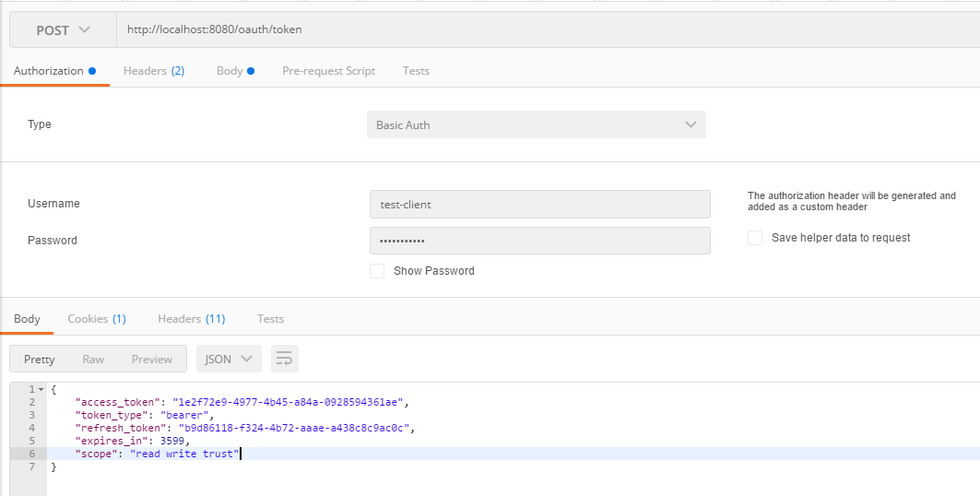The height and width of the screenshot is (496, 980).
Task: Click the refresh_token value string
Action: point(294,428)
